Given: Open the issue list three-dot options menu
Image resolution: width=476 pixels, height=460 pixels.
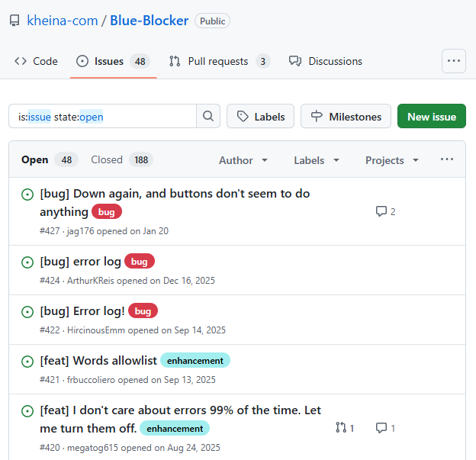Looking at the screenshot, I should pos(447,159).
